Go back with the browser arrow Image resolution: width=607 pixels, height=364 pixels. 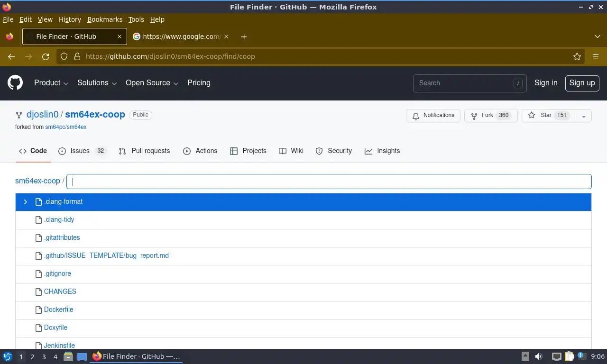(11, 56)
